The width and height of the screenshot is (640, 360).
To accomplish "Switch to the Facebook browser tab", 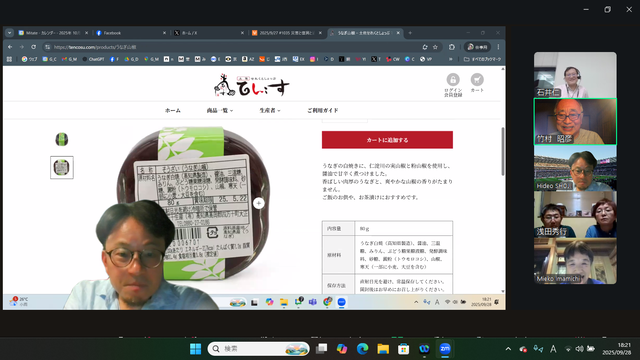I will pyautogui.click(x=131, y=33).
